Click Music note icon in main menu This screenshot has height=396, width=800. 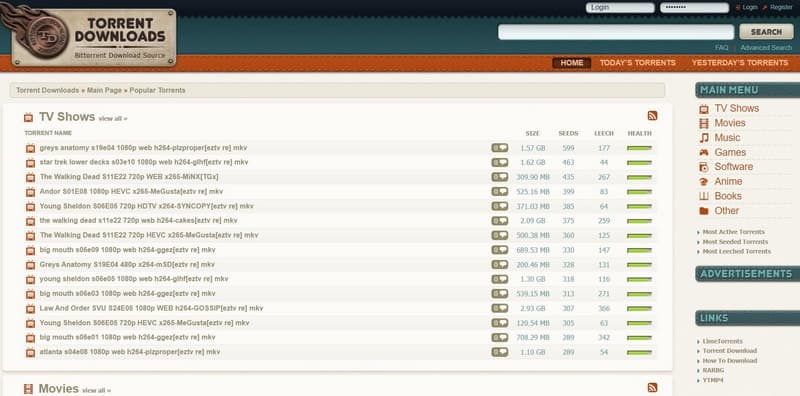[x=704, y=138]
